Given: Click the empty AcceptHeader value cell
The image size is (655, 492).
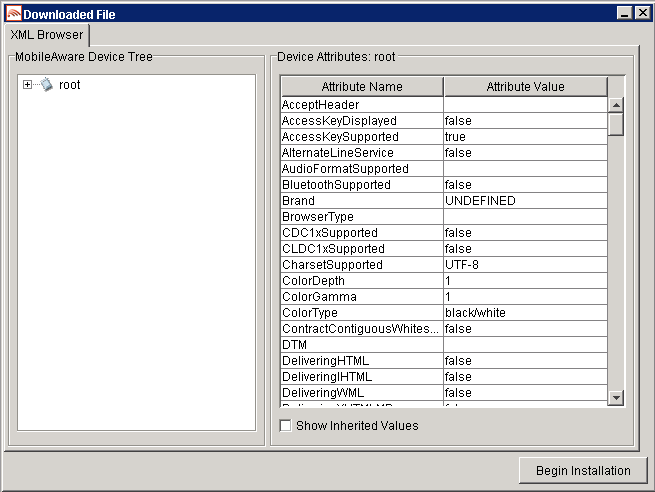Looking at the screenshot, I should tap(526, 104).
